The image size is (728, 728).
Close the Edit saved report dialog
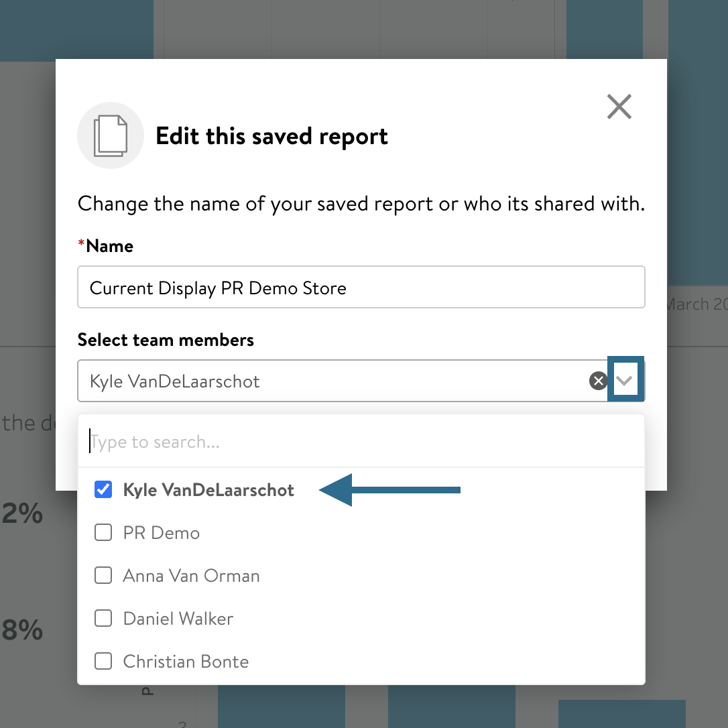coord(619,107)
